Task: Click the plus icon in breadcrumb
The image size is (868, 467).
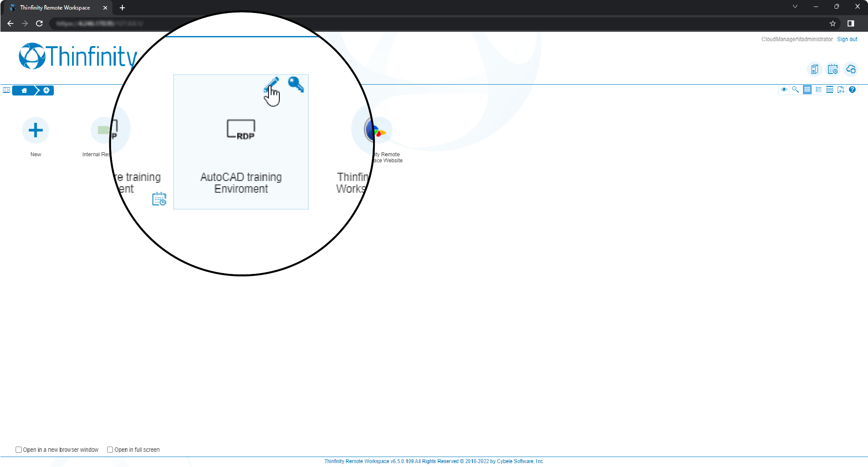Action: click(x=46, y=90)
